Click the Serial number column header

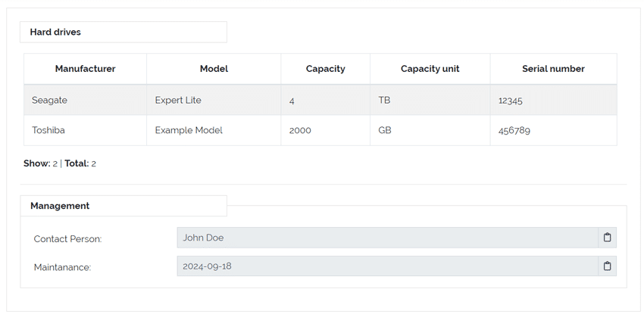[x=553, y=69]
